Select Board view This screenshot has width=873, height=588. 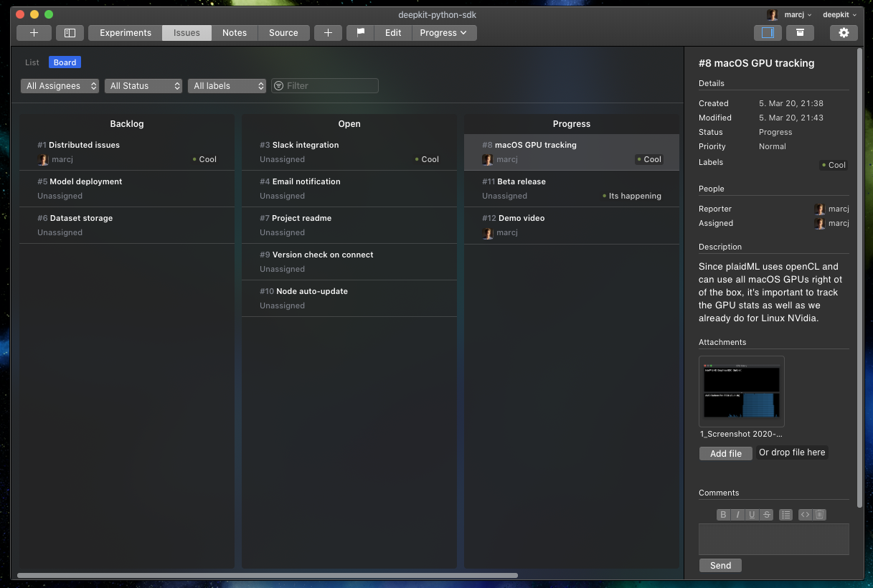[x=65, y=62]
